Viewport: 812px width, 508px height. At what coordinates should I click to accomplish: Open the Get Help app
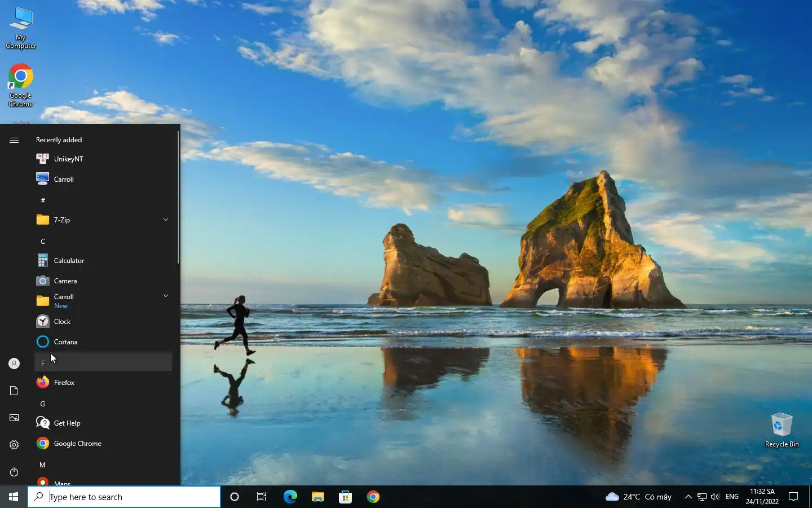(103, 423)
